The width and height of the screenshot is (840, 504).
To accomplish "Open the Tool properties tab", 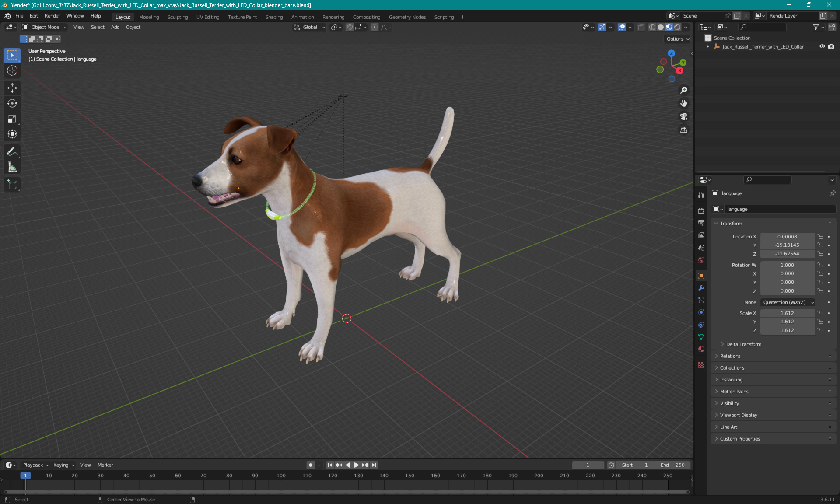I will click(701, 195).
